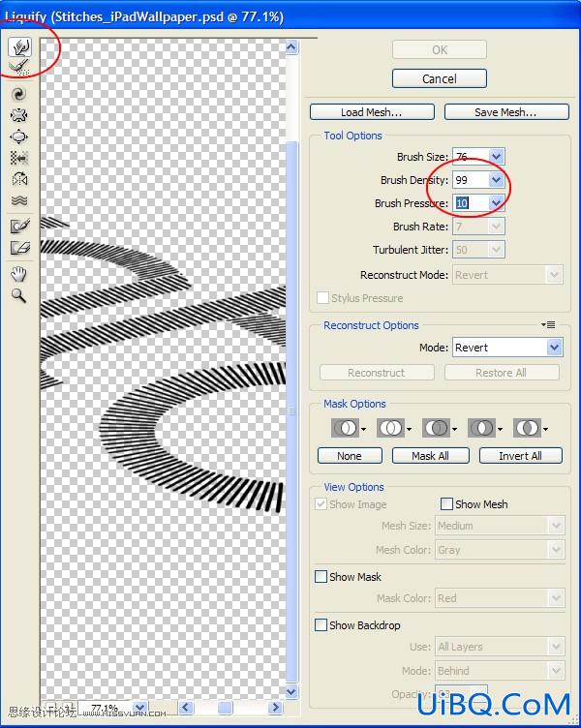Click the Load Mesh button
581x728 pixels.
(x=372, y=112)
